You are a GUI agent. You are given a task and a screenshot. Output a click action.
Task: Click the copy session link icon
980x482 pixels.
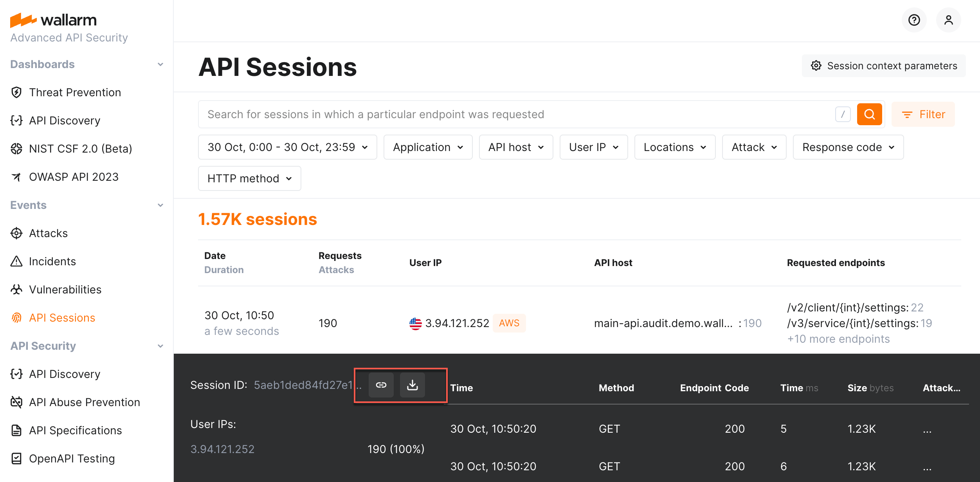[x=381, y=385]
